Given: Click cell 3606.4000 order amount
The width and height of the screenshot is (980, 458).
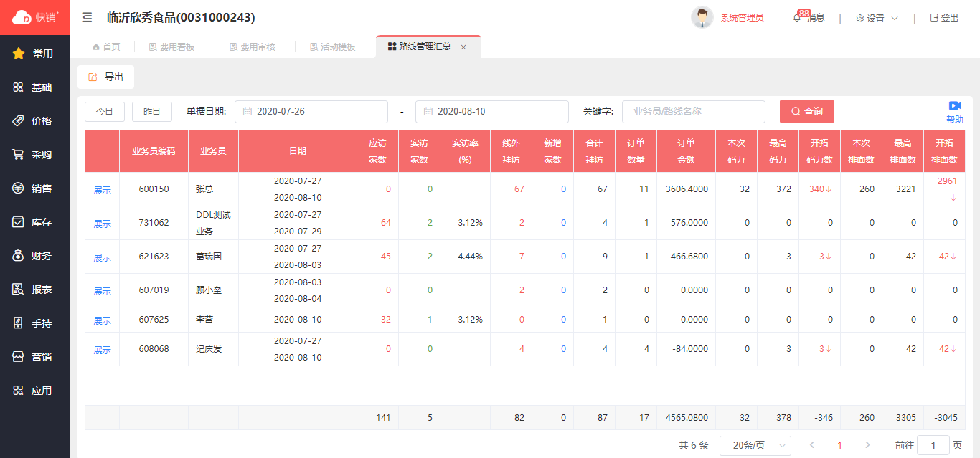Looking at the screenshot, I should point(687,189).
